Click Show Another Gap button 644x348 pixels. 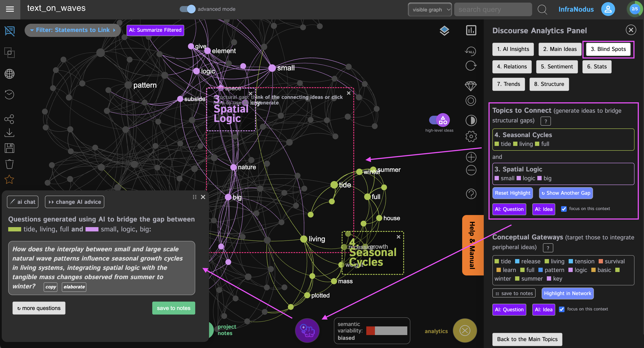tap(566, 193)
